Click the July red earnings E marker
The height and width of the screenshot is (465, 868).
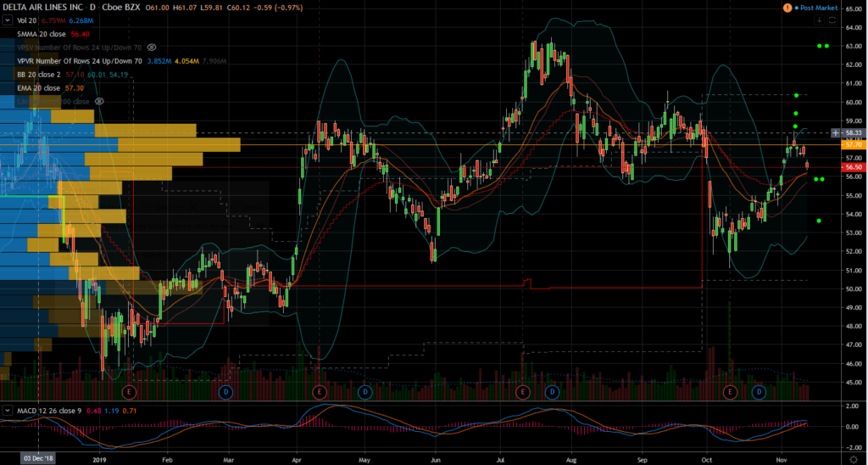523,391
